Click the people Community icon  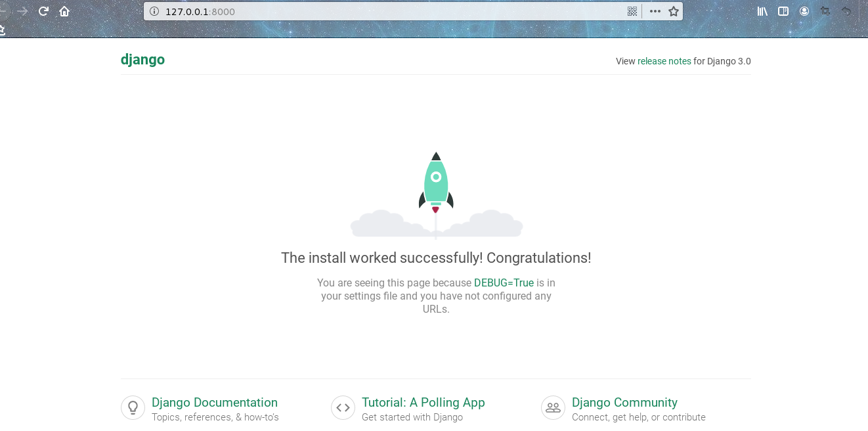pos(553,407)
